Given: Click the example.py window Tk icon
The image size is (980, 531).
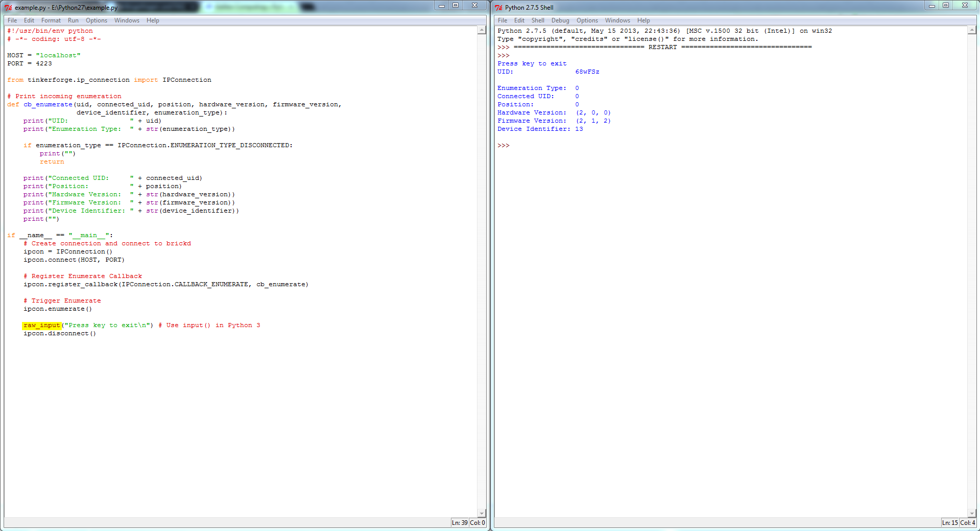Looking at the screenshot, I should tap(8, 7).
